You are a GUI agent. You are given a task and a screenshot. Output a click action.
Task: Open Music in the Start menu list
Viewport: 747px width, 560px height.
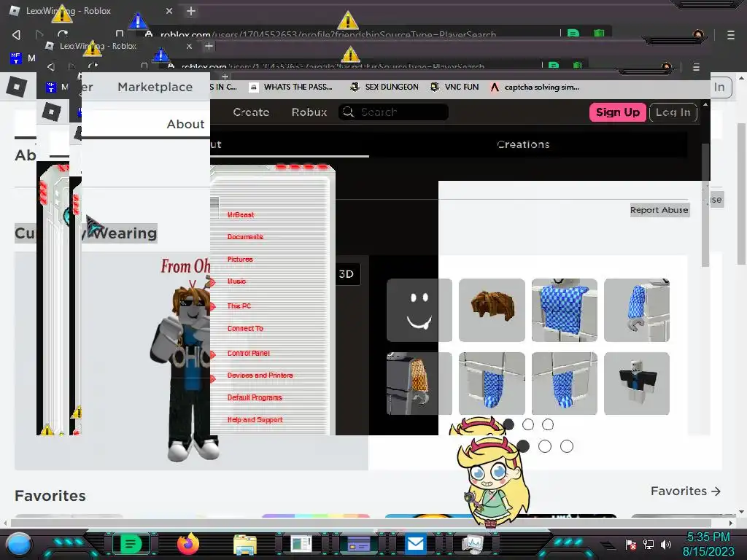(x=236, y=281)
